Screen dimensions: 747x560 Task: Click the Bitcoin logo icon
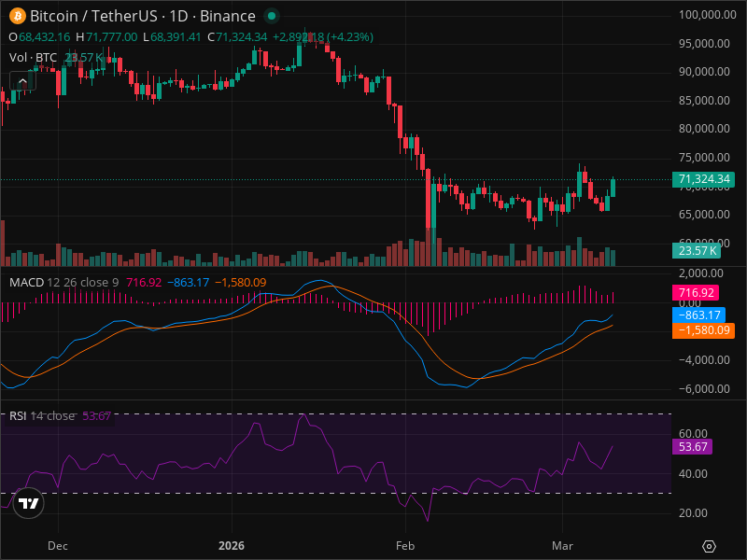click(18, 16)
